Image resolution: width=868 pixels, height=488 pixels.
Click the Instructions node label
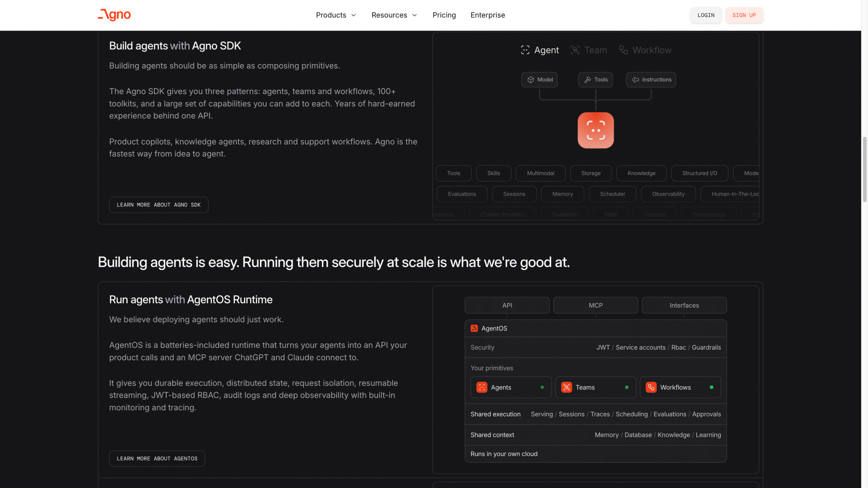point(656,80)
